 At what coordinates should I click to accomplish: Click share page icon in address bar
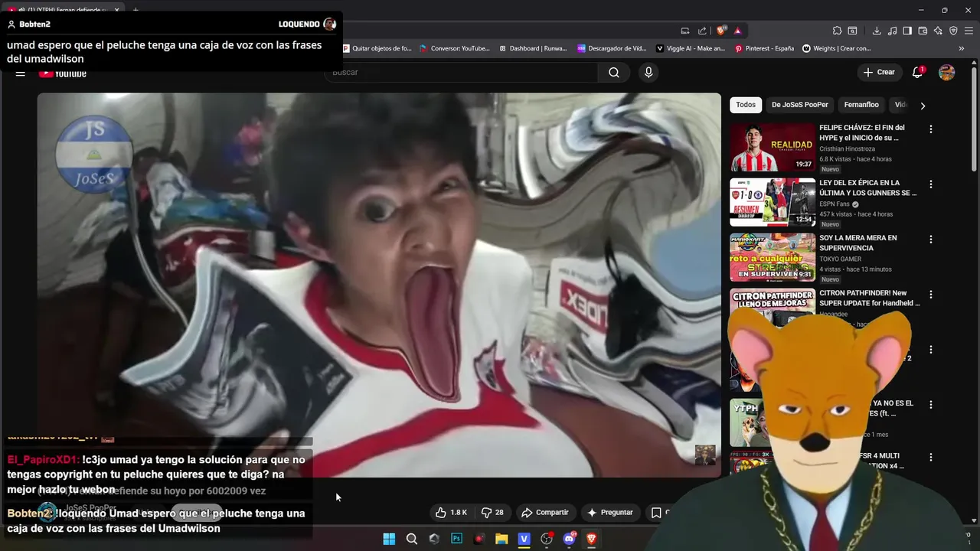[x=702, y=31]
